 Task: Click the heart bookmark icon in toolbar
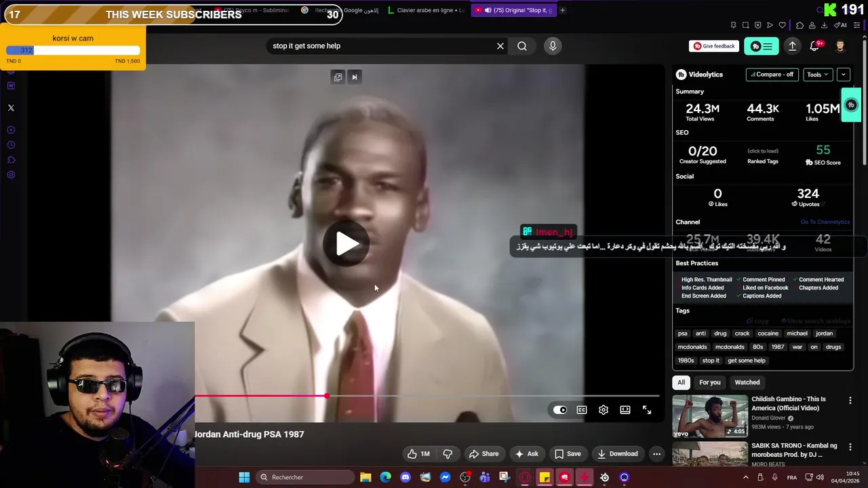[x=782, y=25]
